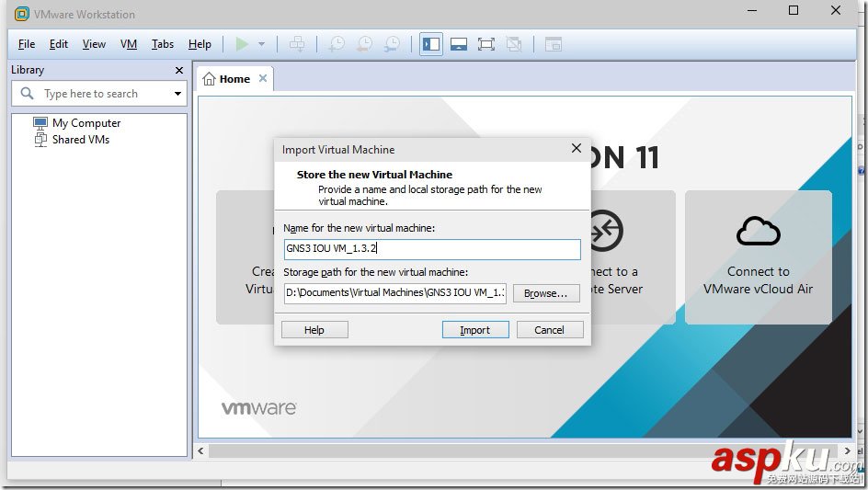Click the Connect to a Remote Server icon
The height and width of the screenshot is (490, 868).
pyautogui.click(x=606, y=231)
